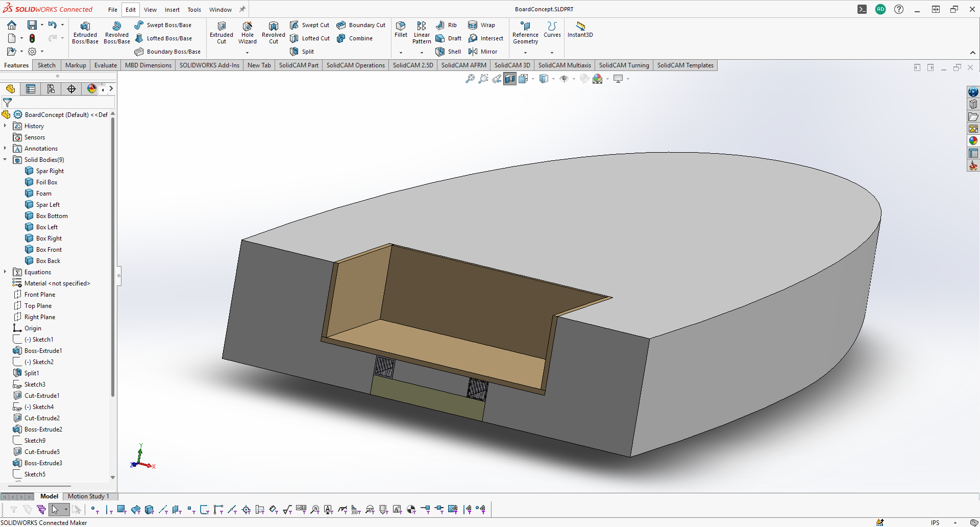Expand the History tree node

[x=5, y=126]
